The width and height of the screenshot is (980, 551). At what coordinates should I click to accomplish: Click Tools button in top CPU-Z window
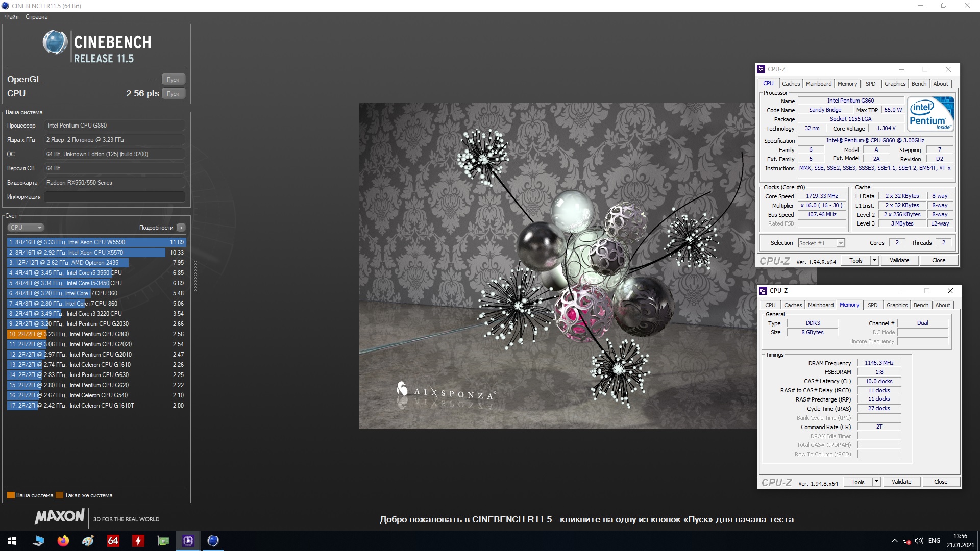[x=856, y=260]
